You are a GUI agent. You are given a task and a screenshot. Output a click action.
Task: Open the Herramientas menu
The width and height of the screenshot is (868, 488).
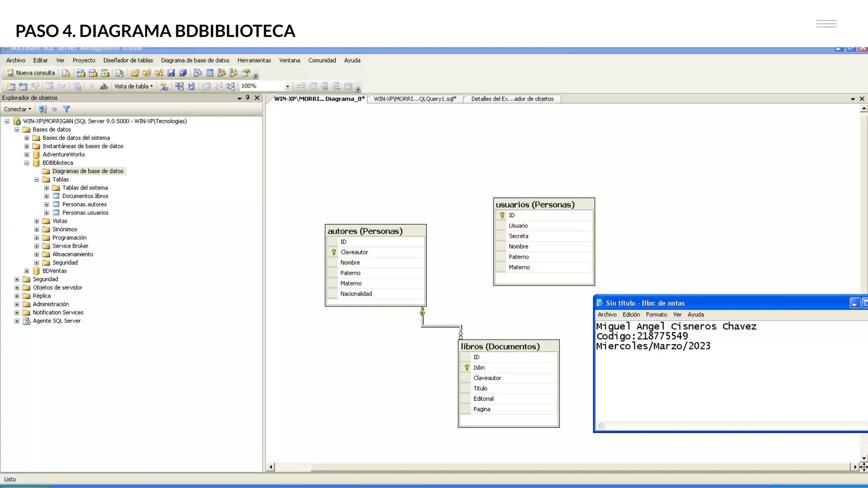pyautogui.click(x=254, y=61)
